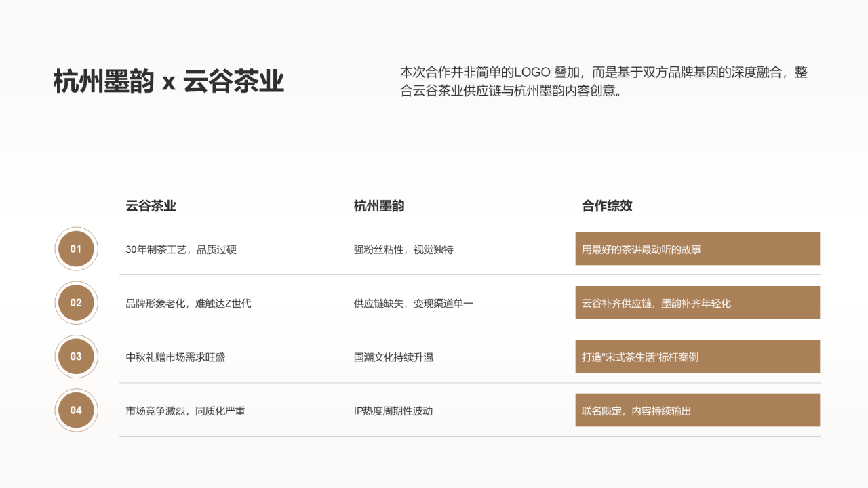868x488 pixels.
Task: Click the brown bar 云谷补齐供应链，墨韵补齐年轻化
Action: pos(697,302)
